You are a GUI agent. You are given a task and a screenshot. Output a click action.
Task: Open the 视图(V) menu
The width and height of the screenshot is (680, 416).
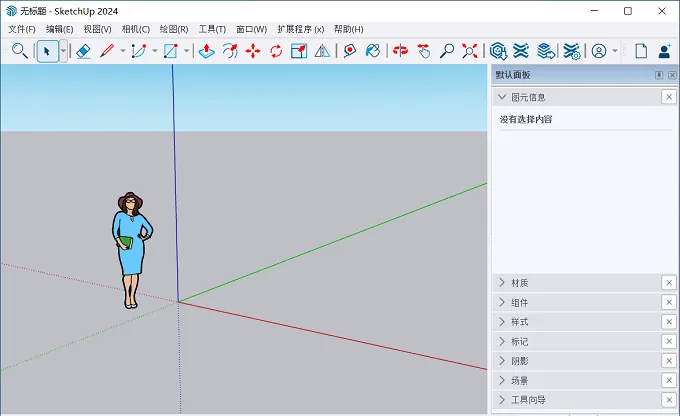(97, 29)
